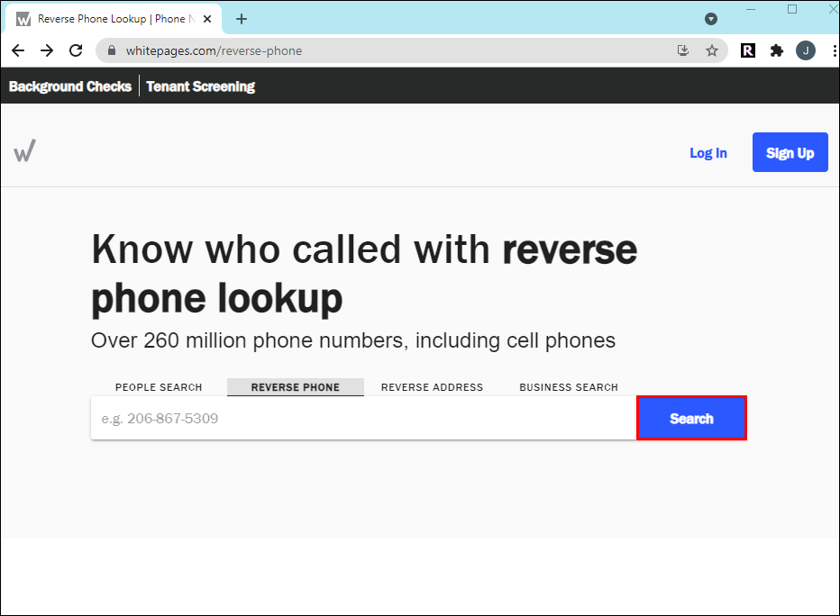The image size is (840, 616).
Task: Switch to the Business Search tab
Action: point(569,387)
